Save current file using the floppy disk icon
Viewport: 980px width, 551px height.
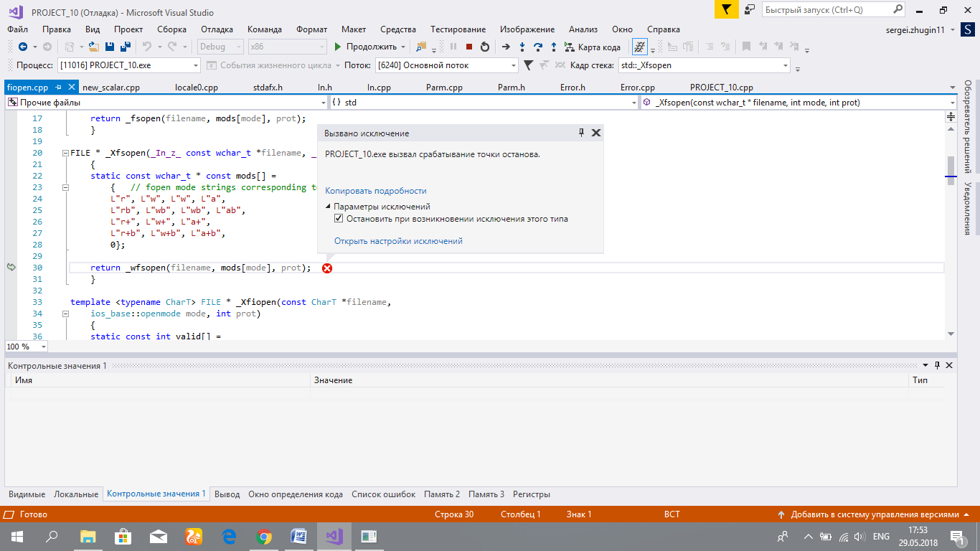[110, 47]
